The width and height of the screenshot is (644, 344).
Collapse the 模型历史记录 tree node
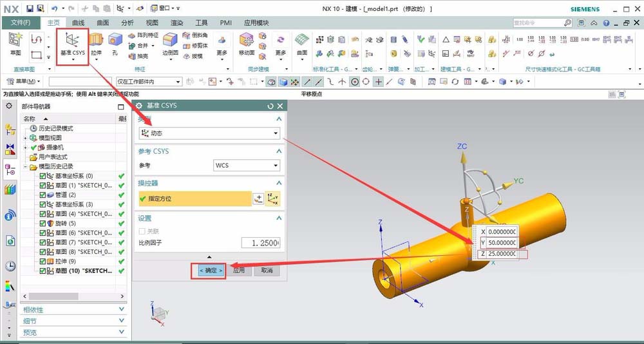pyautogui.click(x=26, y=167)
